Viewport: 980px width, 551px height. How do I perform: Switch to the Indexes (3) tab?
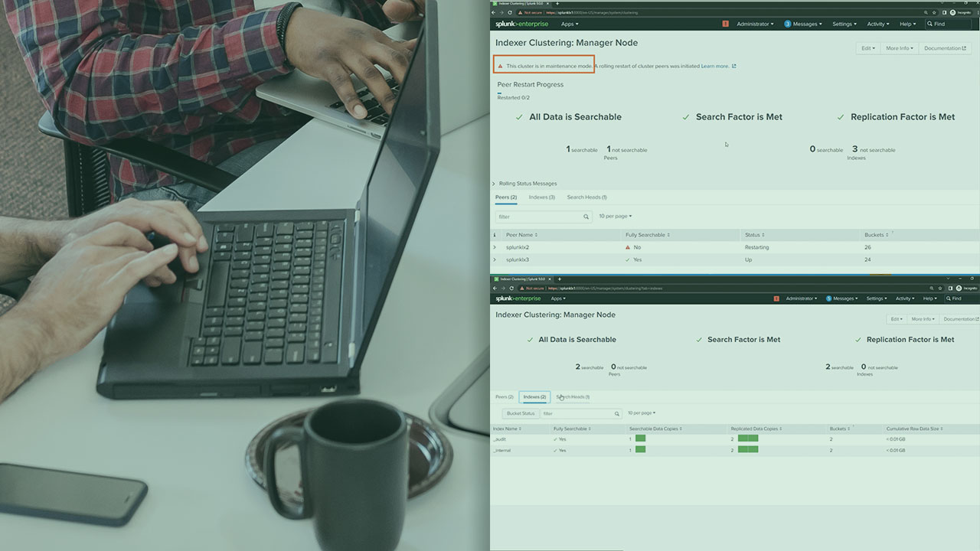541,197
